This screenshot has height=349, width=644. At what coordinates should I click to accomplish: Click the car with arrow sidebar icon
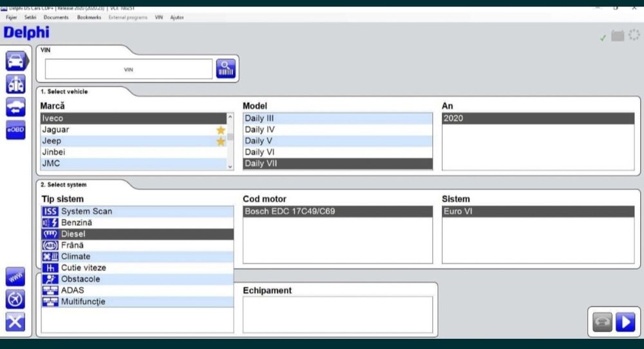15,107
